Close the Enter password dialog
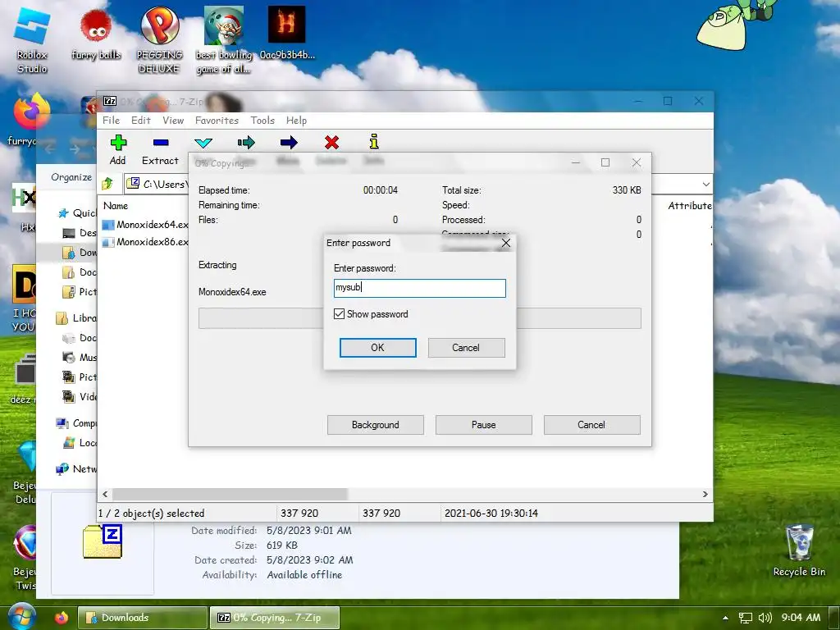 pos(505,243)
